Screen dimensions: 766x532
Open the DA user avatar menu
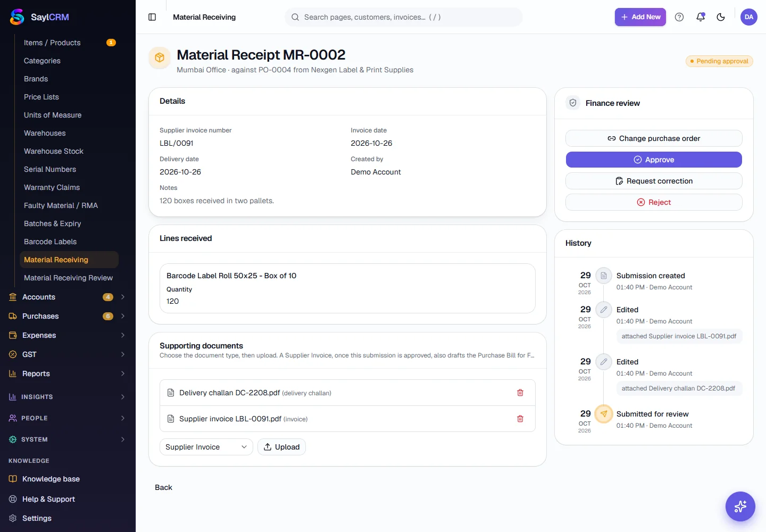point(749,17)
